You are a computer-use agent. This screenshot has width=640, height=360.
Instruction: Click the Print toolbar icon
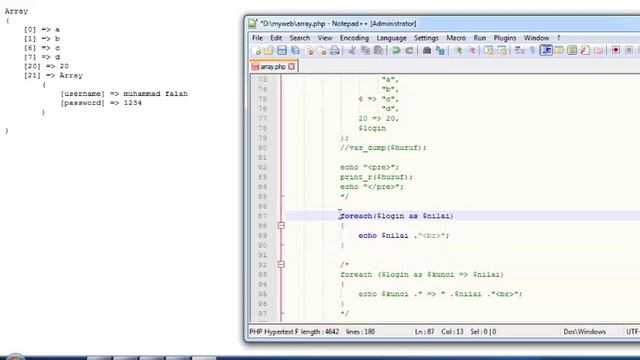point(335,51)
